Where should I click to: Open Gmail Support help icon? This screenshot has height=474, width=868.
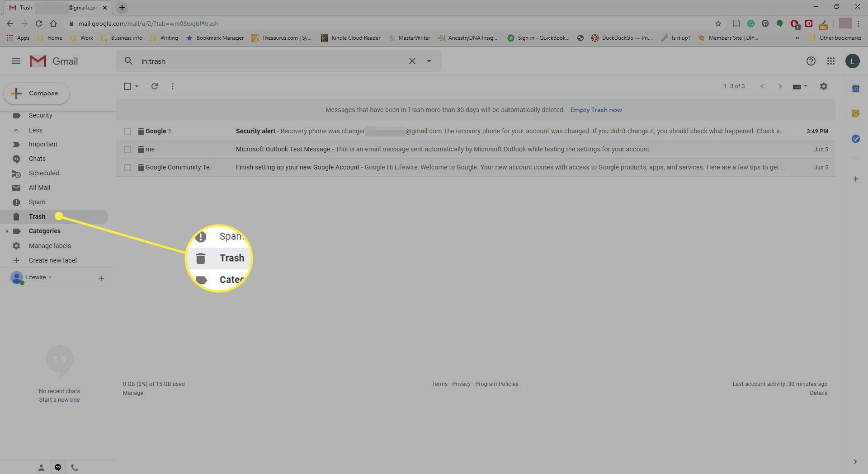811,61
